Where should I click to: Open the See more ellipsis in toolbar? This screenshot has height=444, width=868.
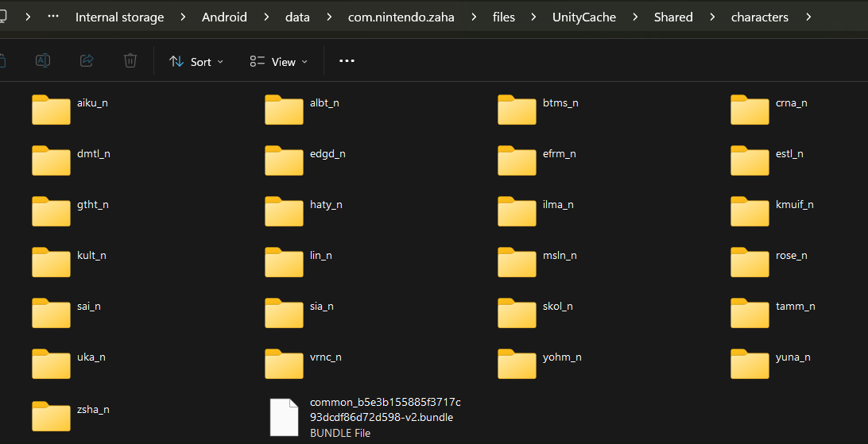click(x=347, y=61)
